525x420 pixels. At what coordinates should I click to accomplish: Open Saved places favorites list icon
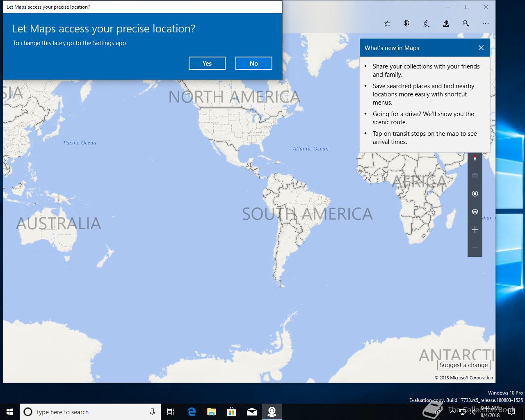387,23
